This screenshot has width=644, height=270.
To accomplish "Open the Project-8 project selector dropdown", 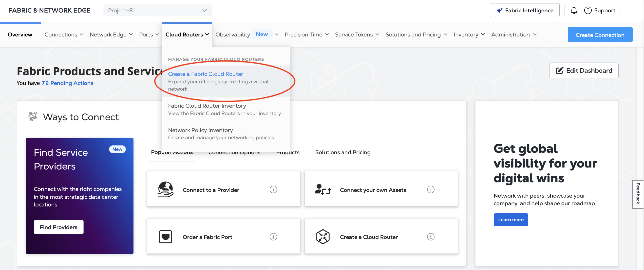I will 157,11.
